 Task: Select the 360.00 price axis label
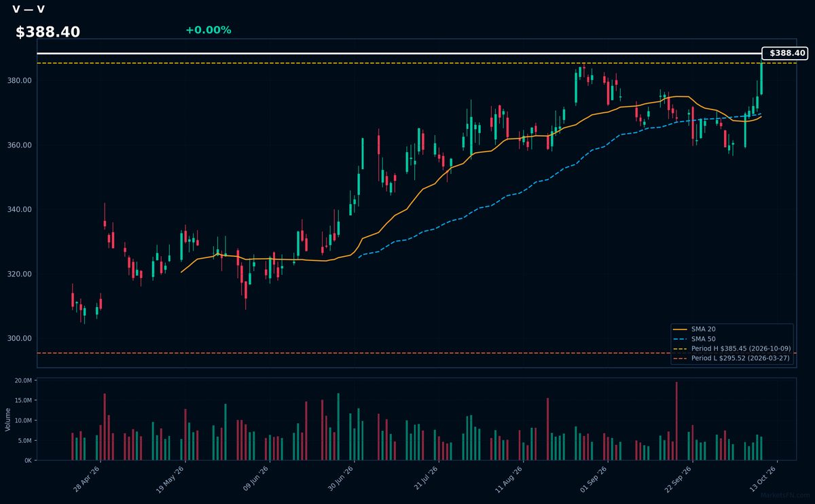click(x=20, y=145)
